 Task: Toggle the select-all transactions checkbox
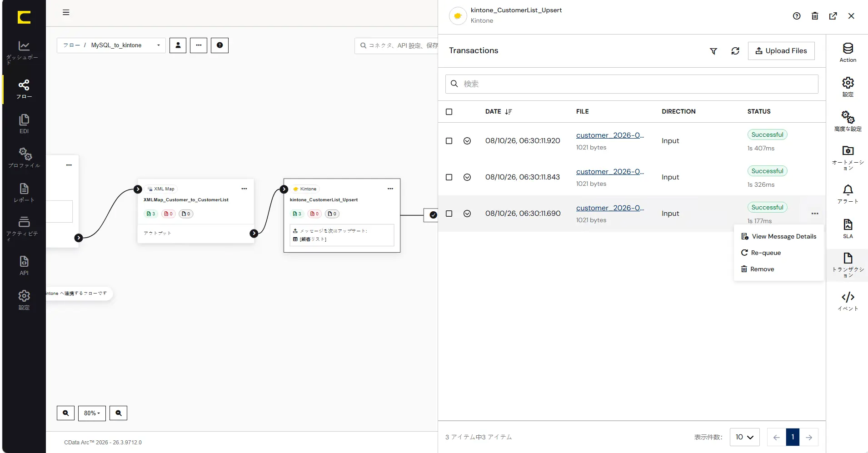[449, 112]
